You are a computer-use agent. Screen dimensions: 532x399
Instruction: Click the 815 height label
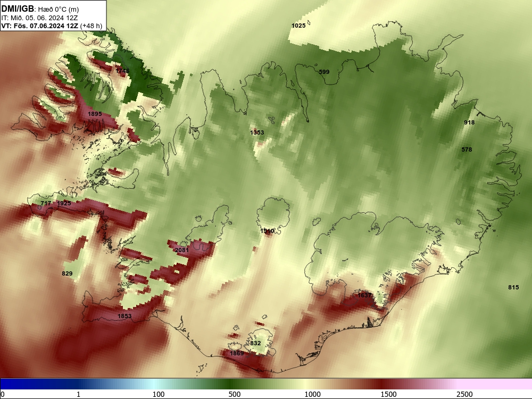click(513, 287)
